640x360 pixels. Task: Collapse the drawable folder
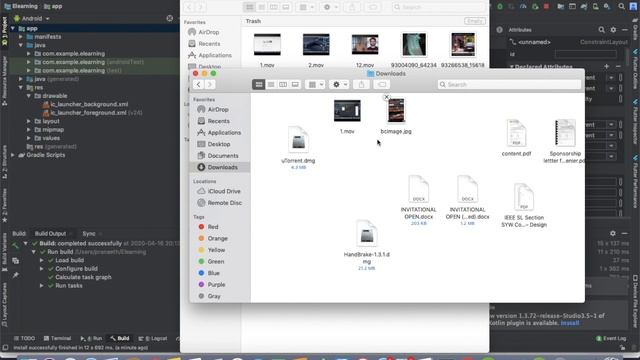tap(29, 96)
